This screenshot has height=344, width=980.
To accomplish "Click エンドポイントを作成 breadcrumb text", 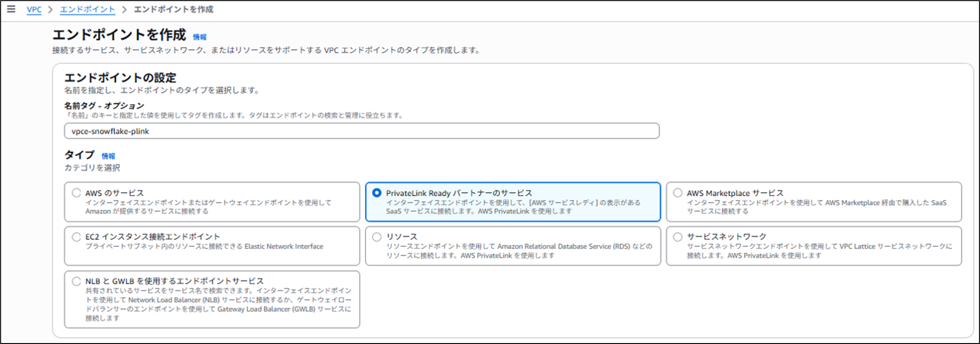I will (x=173, y=10).
